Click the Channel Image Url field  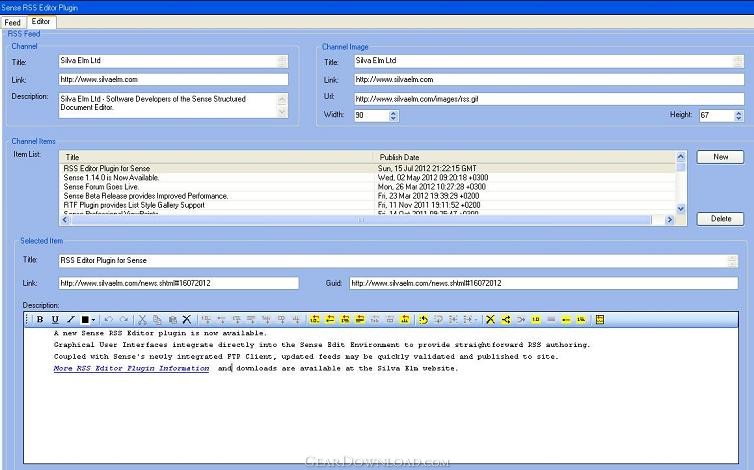(x=549, y=99)
